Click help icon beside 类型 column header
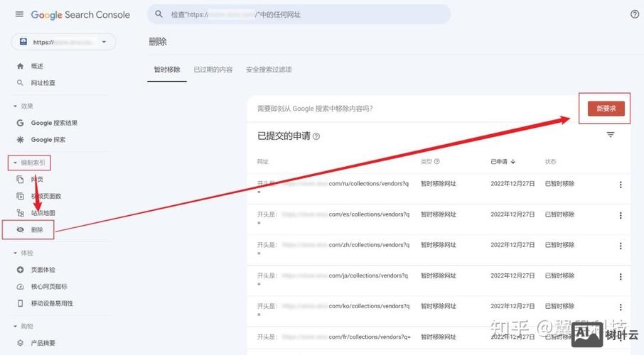 [x=437, y=161]
